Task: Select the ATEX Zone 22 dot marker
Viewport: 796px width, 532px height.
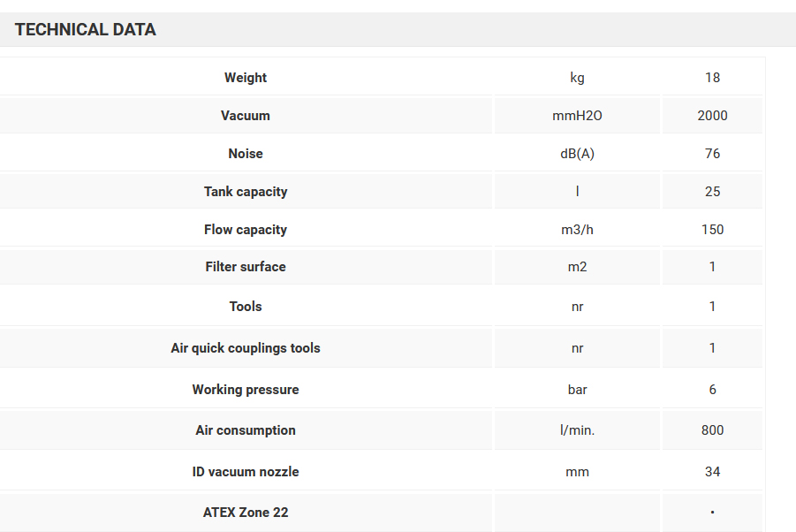Action: [712, 513]
